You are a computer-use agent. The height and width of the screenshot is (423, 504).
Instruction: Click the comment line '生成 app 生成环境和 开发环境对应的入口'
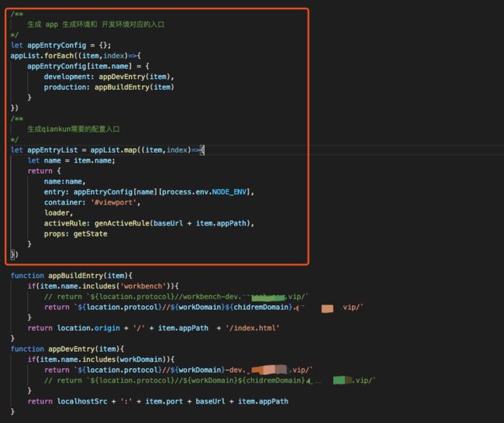[96, 25]
